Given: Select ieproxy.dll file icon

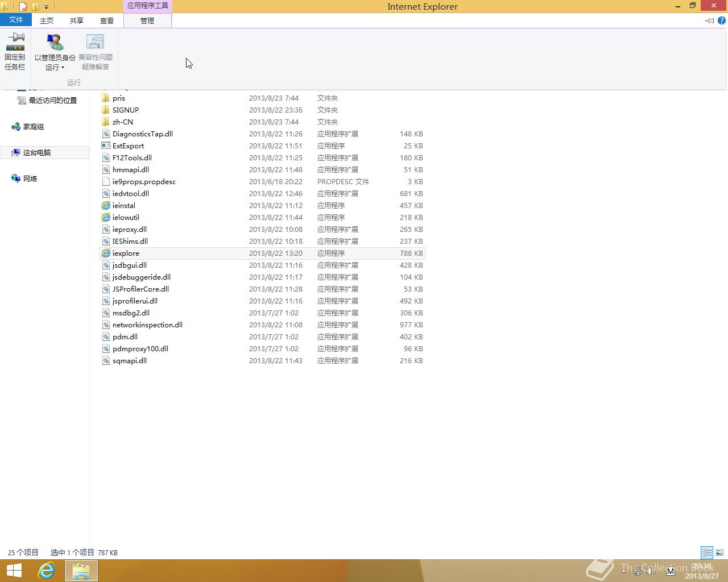Looking at the screenshot, I should point(106,230).
